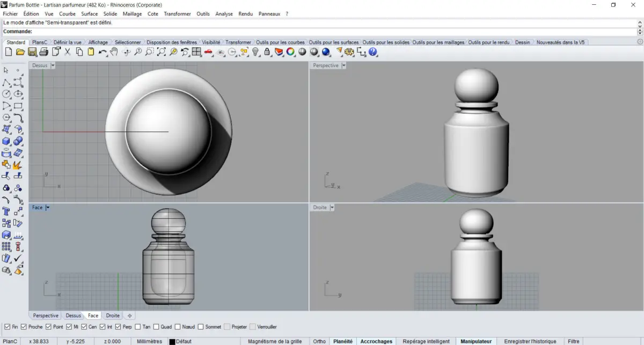Click the New file icon

point(9,52)
